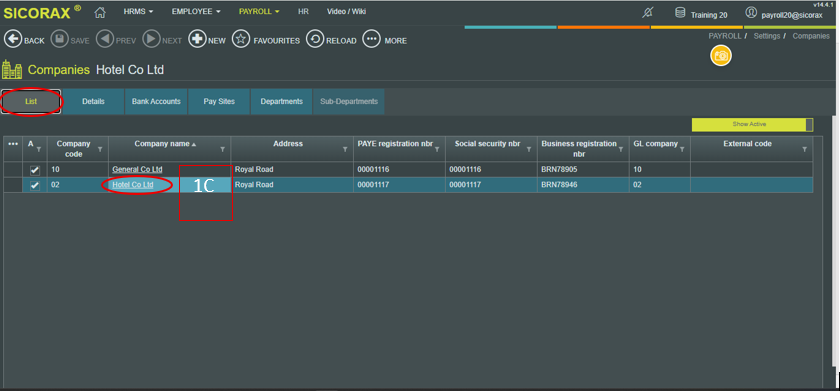Select the cell with company code 10
The width and height of the screenshot is (840, 391).
click(78, 170)
